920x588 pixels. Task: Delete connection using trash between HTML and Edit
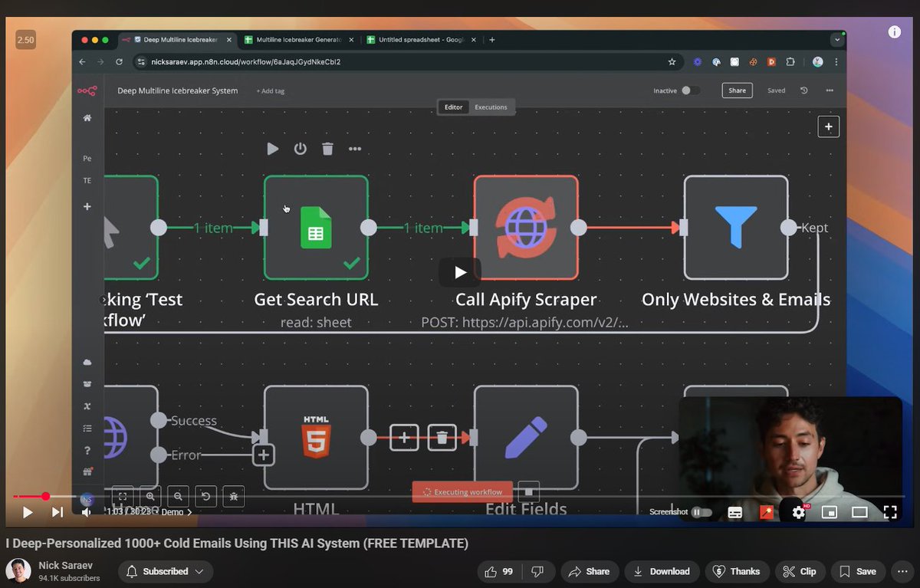pos(442,438)
